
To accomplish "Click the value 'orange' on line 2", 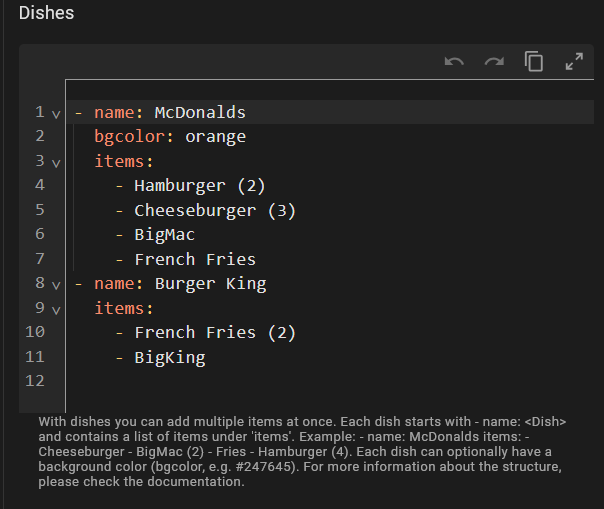I will [215, 137].
